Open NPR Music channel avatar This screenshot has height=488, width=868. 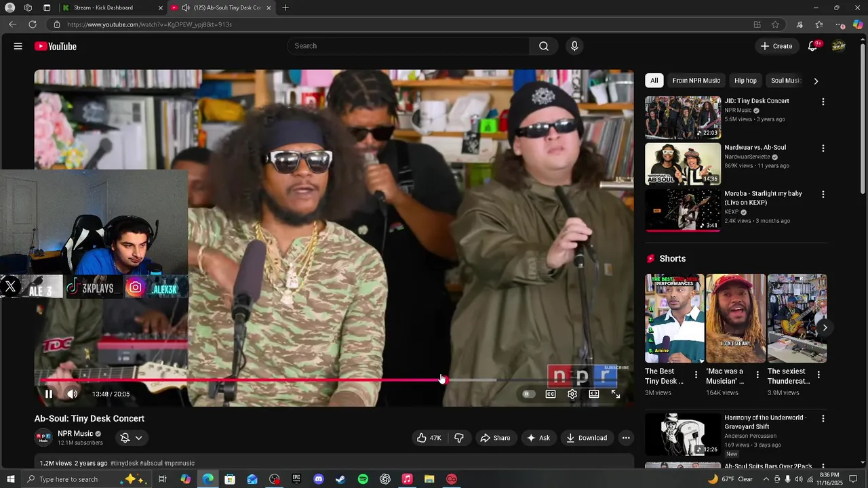(43, 438)
